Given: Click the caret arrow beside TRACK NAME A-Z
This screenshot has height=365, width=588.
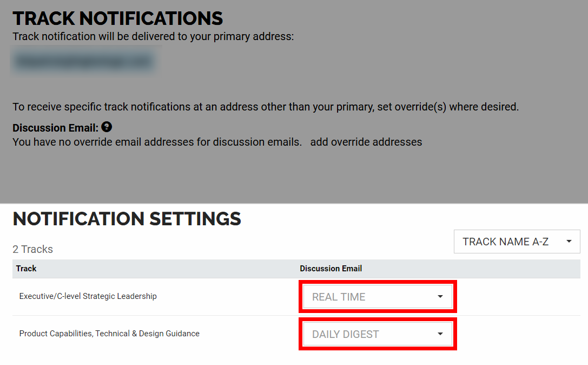Looking at the screenshot, I should [569, 242].
